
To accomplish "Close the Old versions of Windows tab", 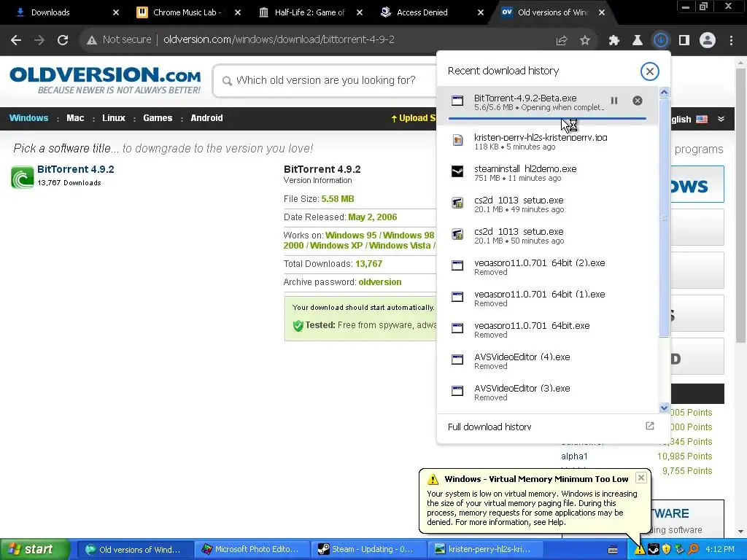I will (x=602, y=12).
